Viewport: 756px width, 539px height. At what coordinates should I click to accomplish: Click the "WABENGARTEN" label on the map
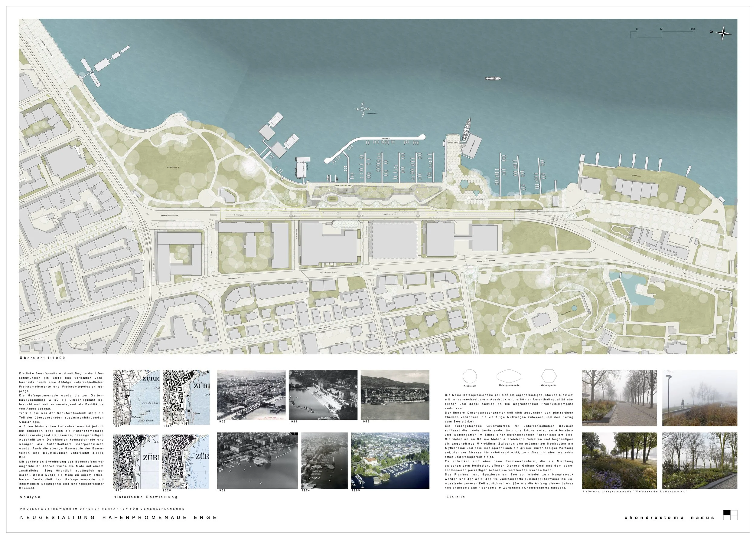coord(477,199)
